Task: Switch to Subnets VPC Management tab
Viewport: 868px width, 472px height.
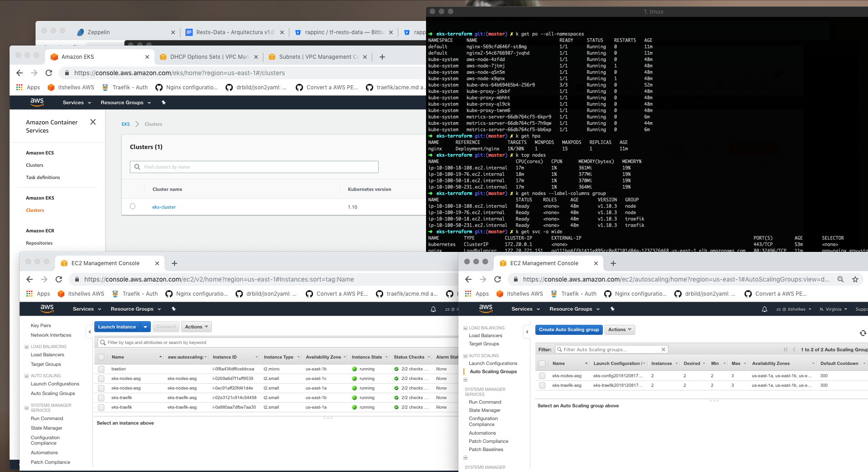Action: 318,57
